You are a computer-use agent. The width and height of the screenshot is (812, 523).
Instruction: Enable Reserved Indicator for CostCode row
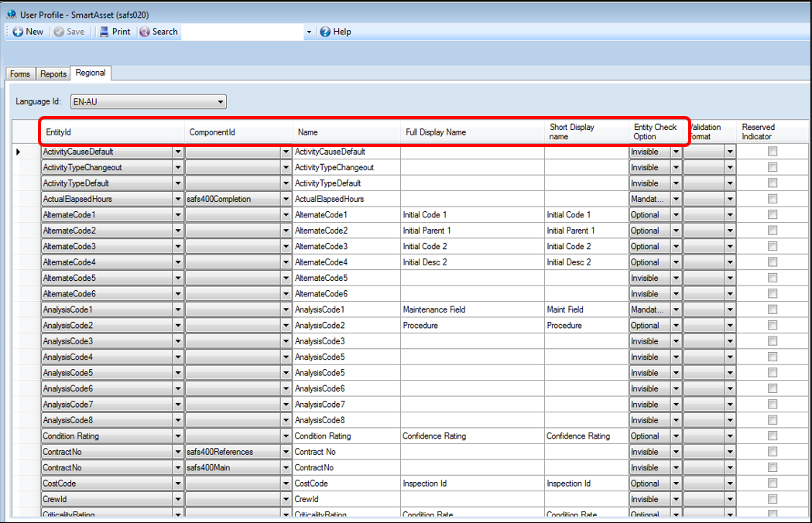click(x=773, y=483)
